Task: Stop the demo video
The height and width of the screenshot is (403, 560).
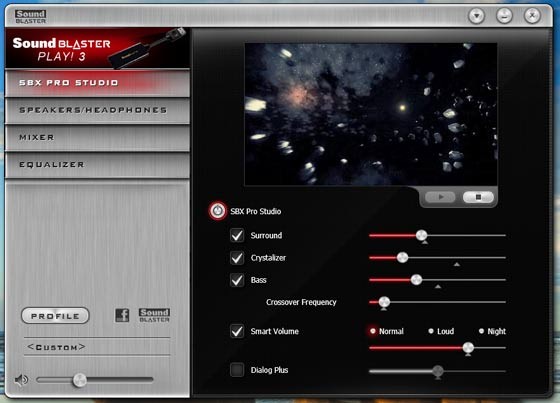Action: click(478, 197)
